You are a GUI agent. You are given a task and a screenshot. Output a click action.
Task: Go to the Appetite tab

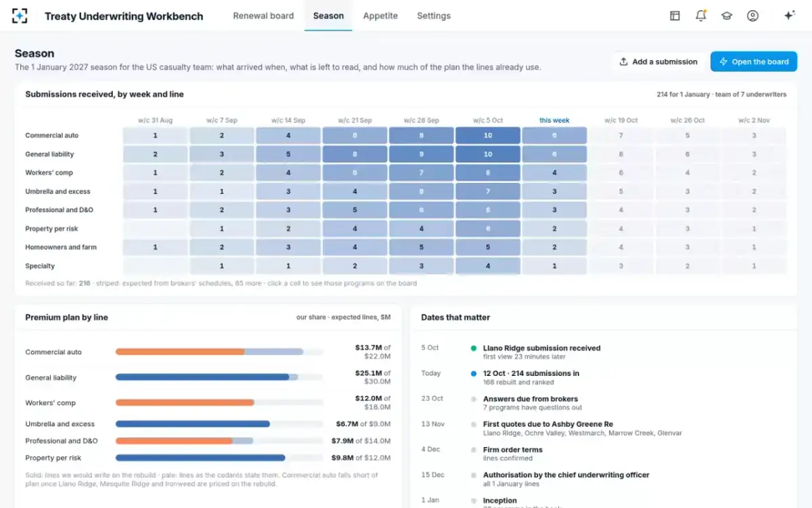coord(380,16)
